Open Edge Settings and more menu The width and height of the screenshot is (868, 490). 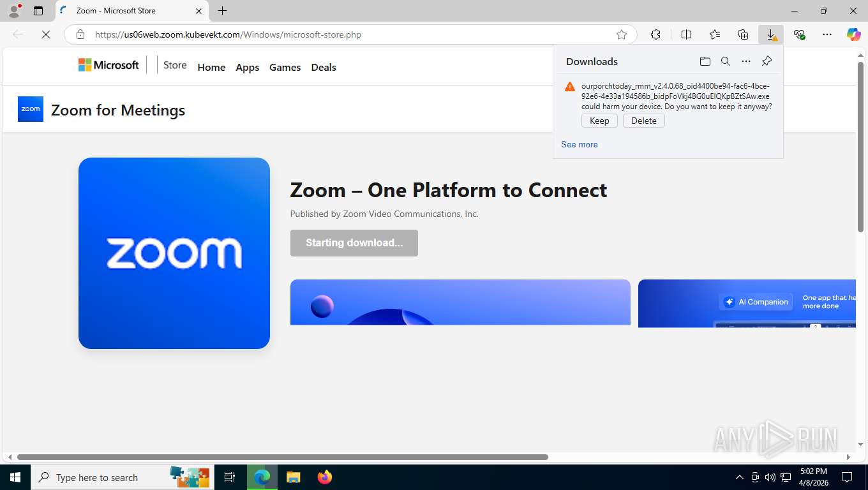click(827, 34)
